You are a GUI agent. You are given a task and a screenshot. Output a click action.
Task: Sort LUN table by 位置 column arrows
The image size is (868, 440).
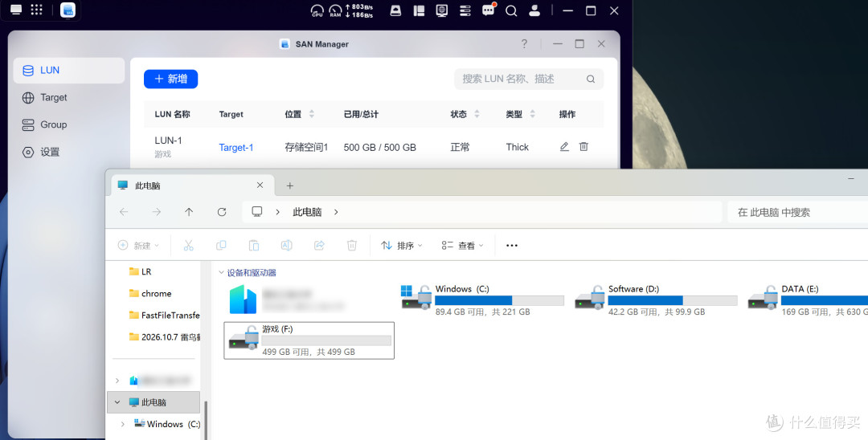[311, 114]
